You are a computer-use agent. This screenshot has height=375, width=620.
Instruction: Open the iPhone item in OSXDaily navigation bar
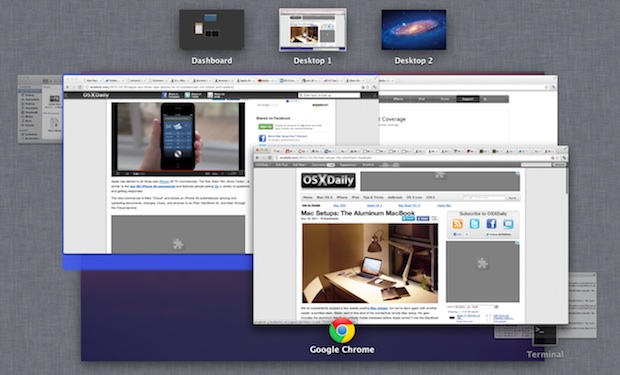[342, 197]
